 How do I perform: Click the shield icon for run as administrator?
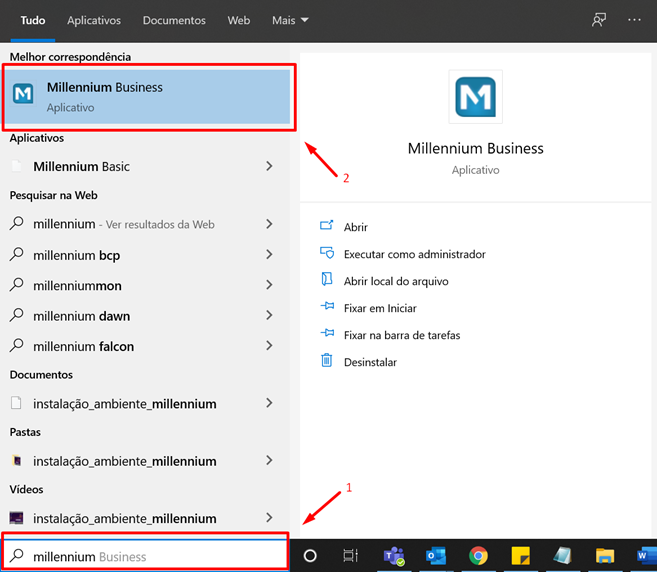coord(327,253)
